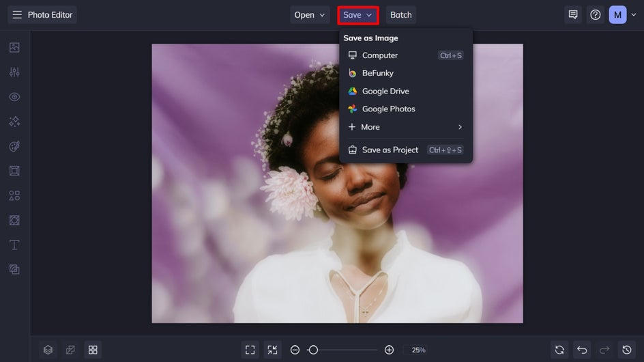Open the feedback message icon
This screenshot has height=362, width=644.
click(x=573, y=15)
